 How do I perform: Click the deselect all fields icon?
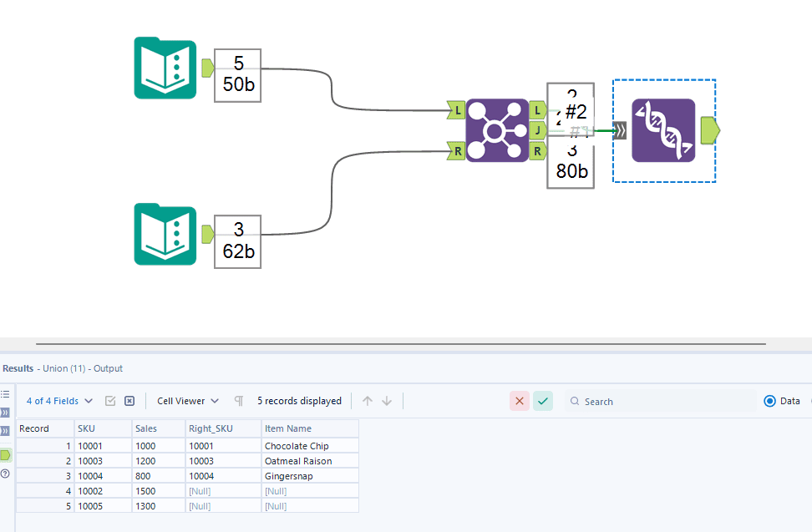(129, 401)
